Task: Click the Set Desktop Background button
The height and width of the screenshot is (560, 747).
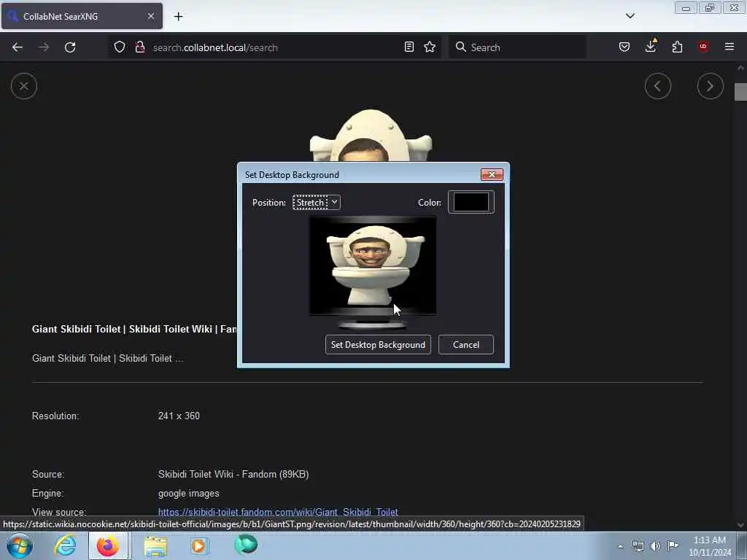Action: [378, 345]
